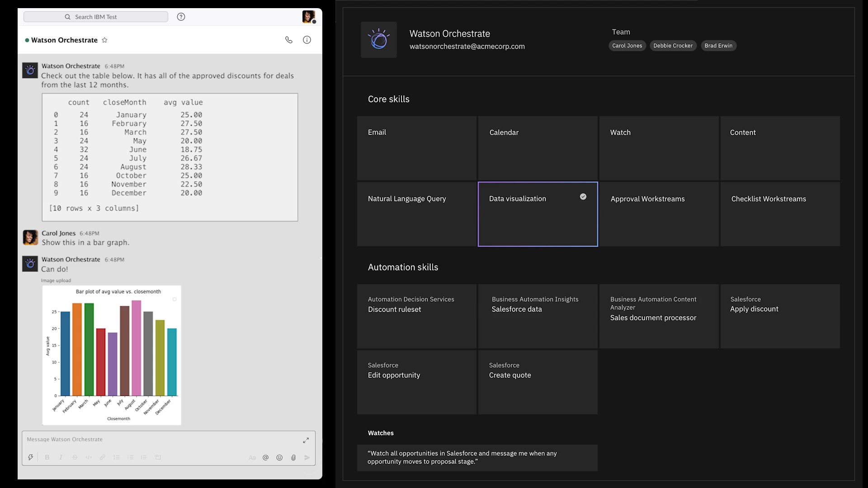
Task: Open the Natural Language Query skill tile
Action: pyautogui.click(x=417, y=214)
